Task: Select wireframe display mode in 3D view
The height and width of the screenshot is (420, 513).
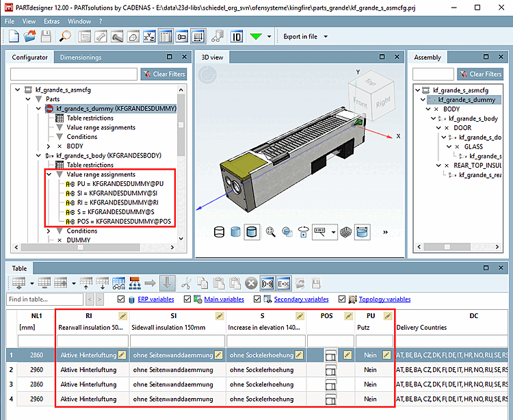Action: [x=220, y=232]
